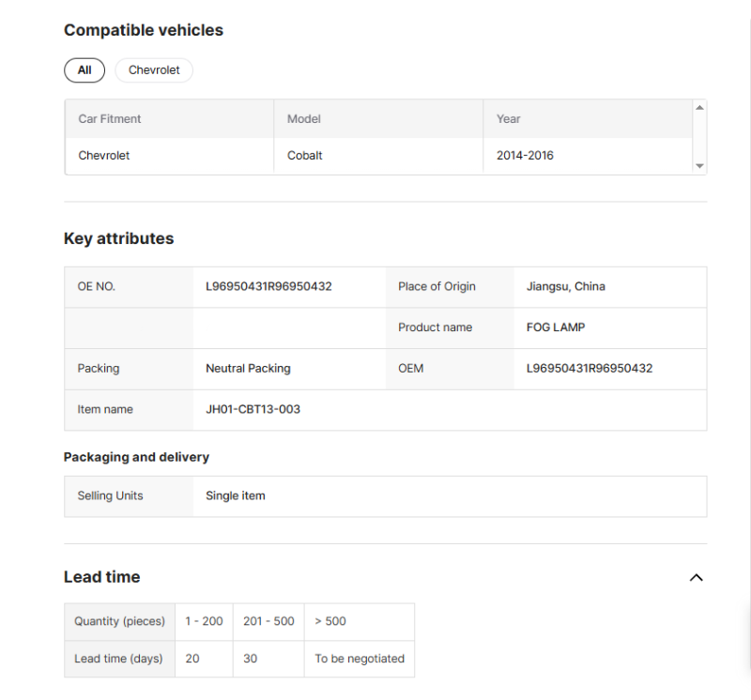The width and height of the screenshot is (751, 700).
Task: Select the Chevrolet cell in fitment table
Action: click(104, 156)
